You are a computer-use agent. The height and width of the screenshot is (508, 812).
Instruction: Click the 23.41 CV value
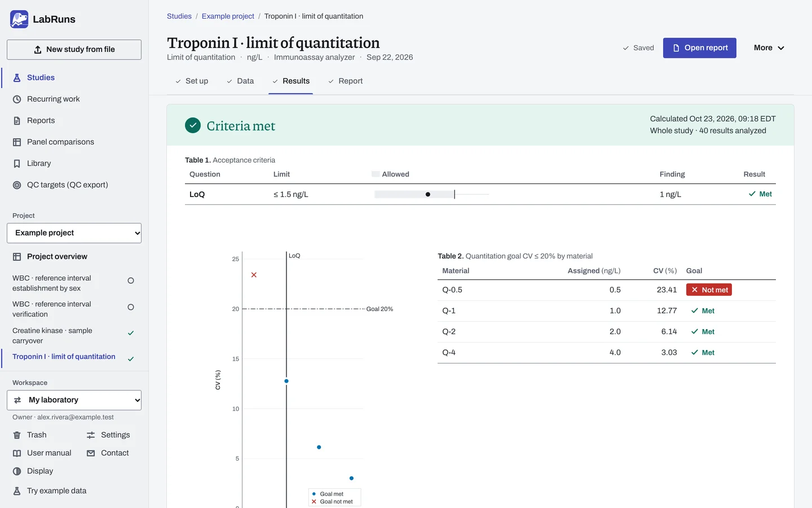pyautogui.click(x=667, y=290)
